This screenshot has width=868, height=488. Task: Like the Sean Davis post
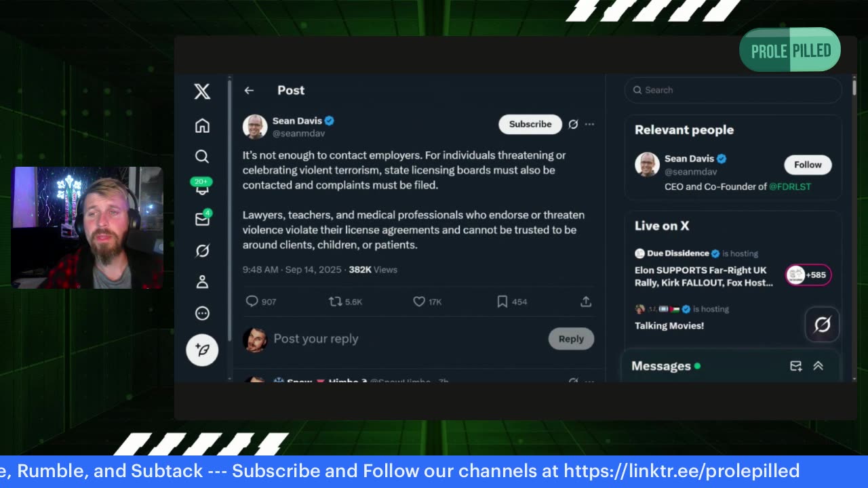pos(419,302)
